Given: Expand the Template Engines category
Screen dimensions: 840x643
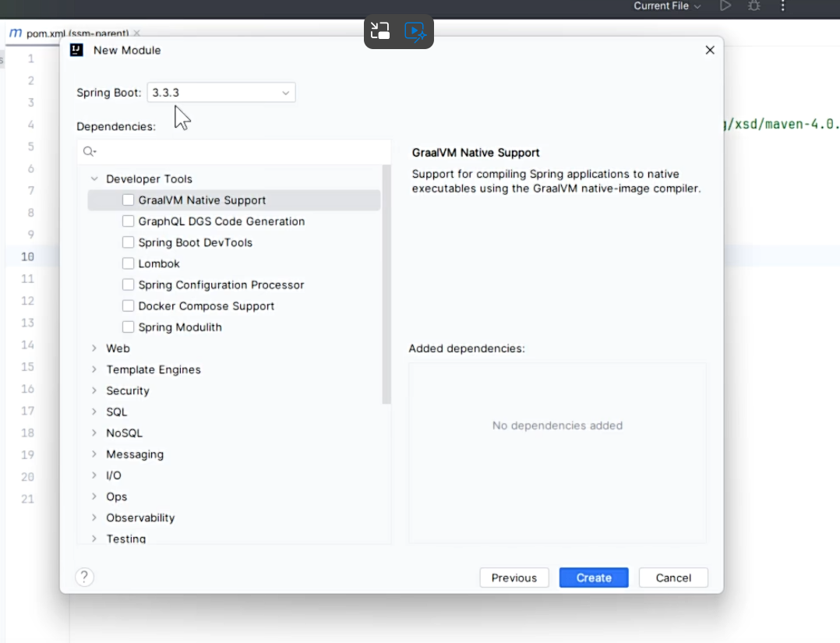Looking at the screenshot, I should tap(94, 369).
